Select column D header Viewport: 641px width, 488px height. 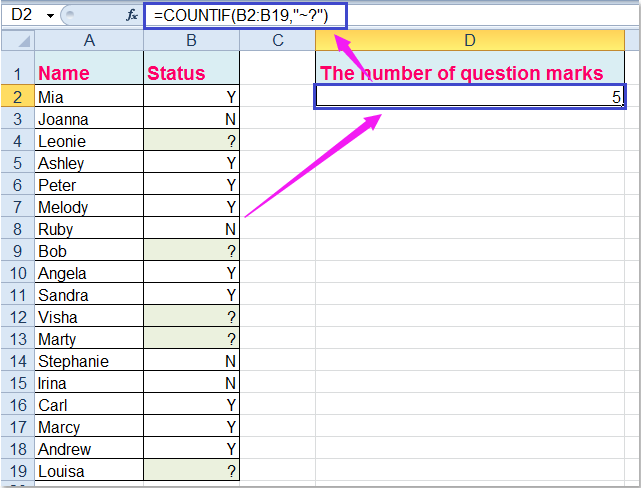[x=470, y=40]
